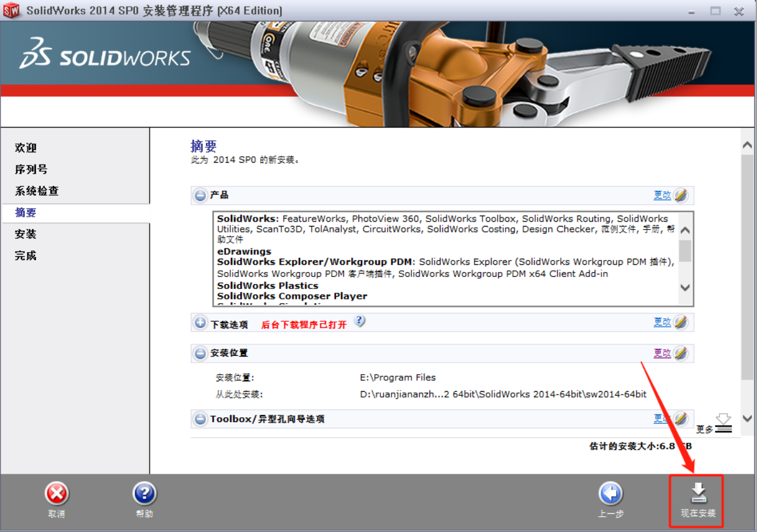The width and height of the screenshot is (757, 532).
Task: Click the Change (更改) link for Products
Action: (662, 196)
